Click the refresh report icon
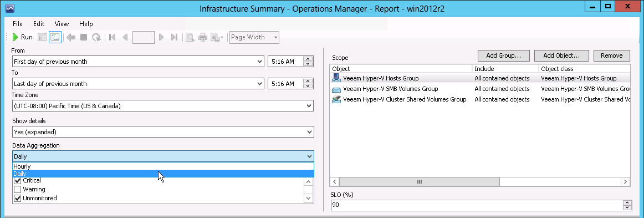The width and height of the screenshot is (644, 218). pyautogui.click(x=96, y=37)
